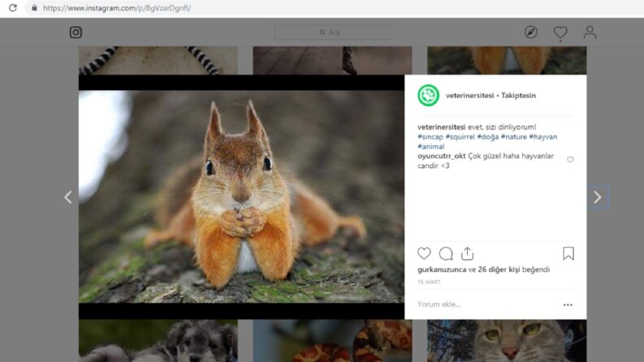Go to the next post arrow
Screen dimensions: 644x362
598,197
